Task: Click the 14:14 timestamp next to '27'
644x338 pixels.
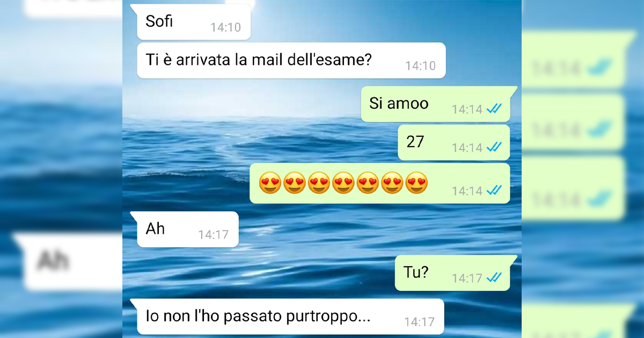Action: 467,148
